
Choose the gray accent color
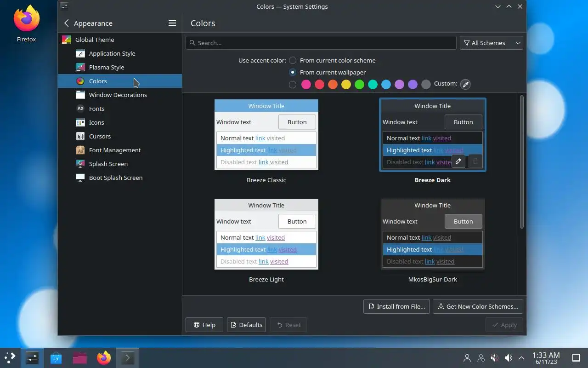tap(426, 84)
